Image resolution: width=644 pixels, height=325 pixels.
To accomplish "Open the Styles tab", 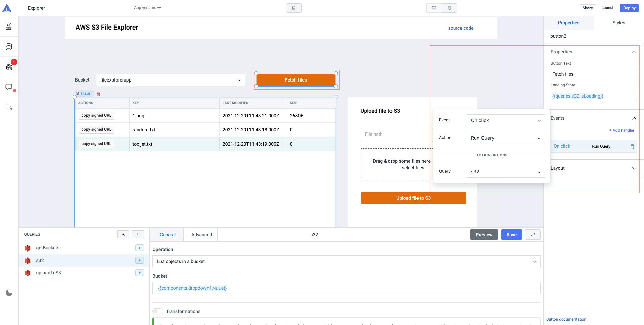I will click(x=618, y=23).
